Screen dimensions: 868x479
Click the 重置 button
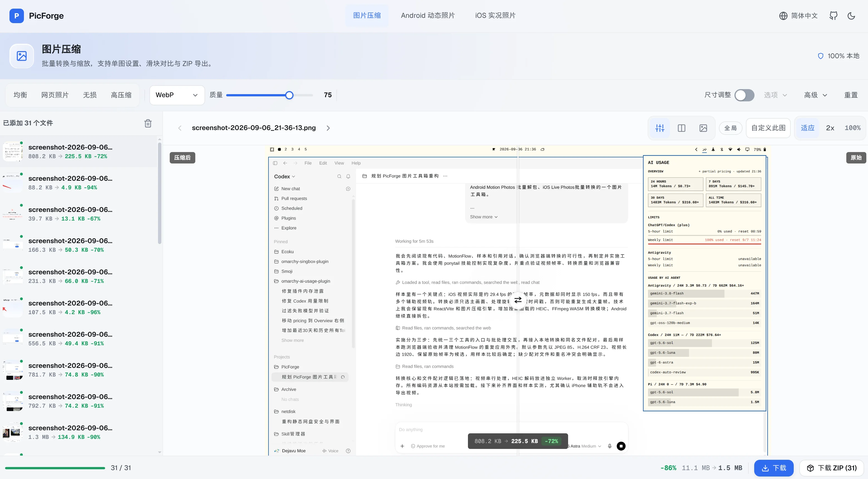850,95
